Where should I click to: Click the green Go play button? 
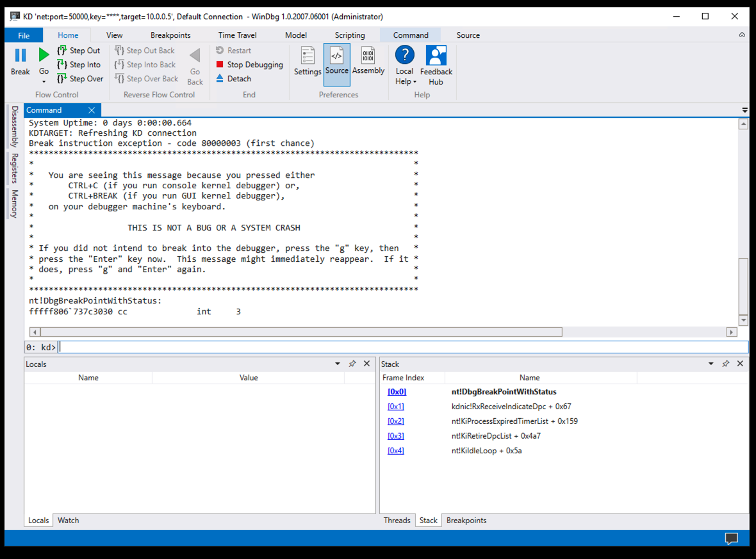pyautogui.click(x=44, y=55)
